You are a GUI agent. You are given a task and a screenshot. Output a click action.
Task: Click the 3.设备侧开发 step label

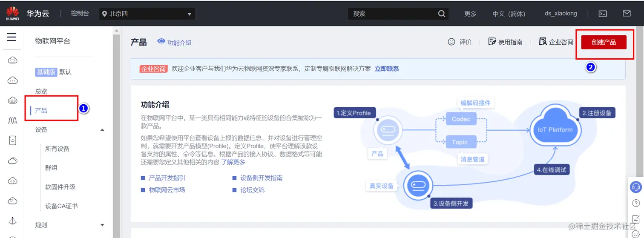coord(451,204)
